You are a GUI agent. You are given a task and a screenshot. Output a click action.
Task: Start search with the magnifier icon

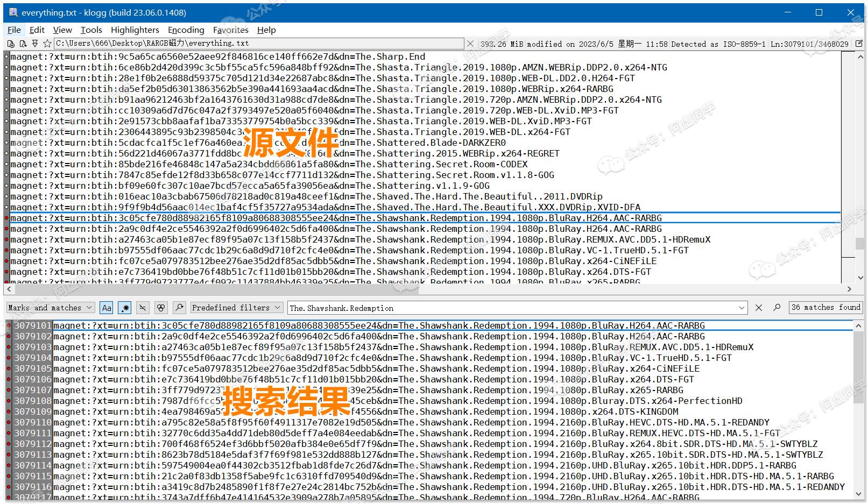(x=179, y=308)
